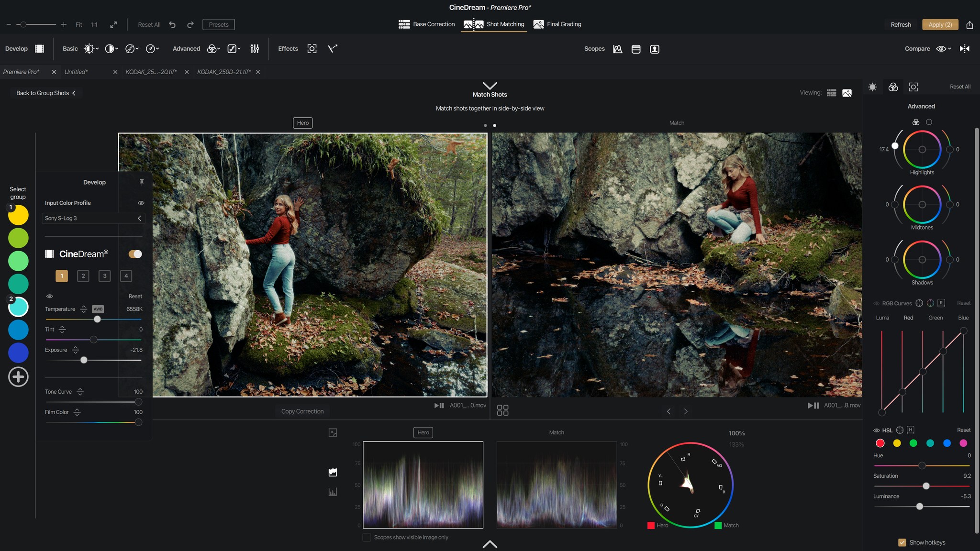Open Advanced color wheels dropdown
Screen dimensions: 980x551
point(213,49)
